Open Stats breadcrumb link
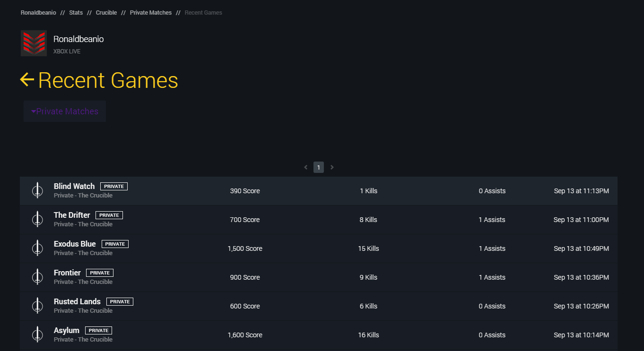Screen dimensions: 644x351 click(76, 13)
